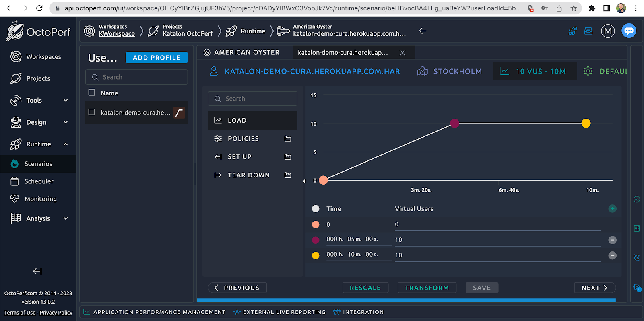This screenshot has width=644, height=321.
Task: Click the NEXT button
Action: tap(594, 288)
